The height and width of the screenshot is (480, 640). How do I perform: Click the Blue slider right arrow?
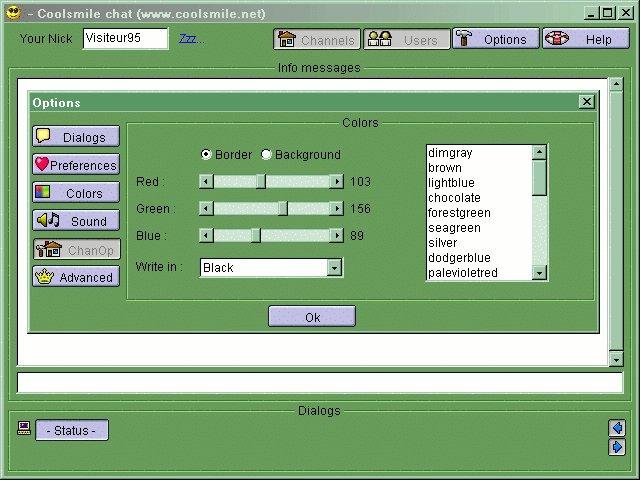point(336,236)
